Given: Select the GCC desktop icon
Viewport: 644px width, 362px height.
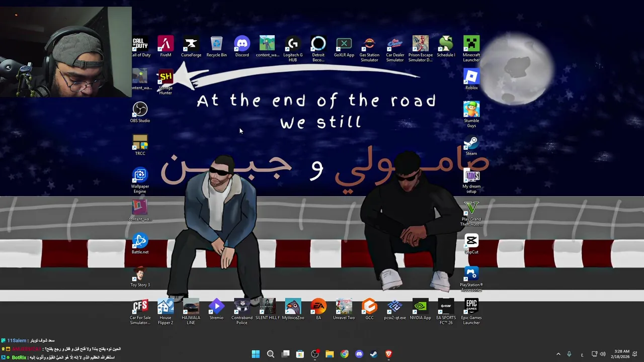Looking at the screenshot, I should 369,309.
